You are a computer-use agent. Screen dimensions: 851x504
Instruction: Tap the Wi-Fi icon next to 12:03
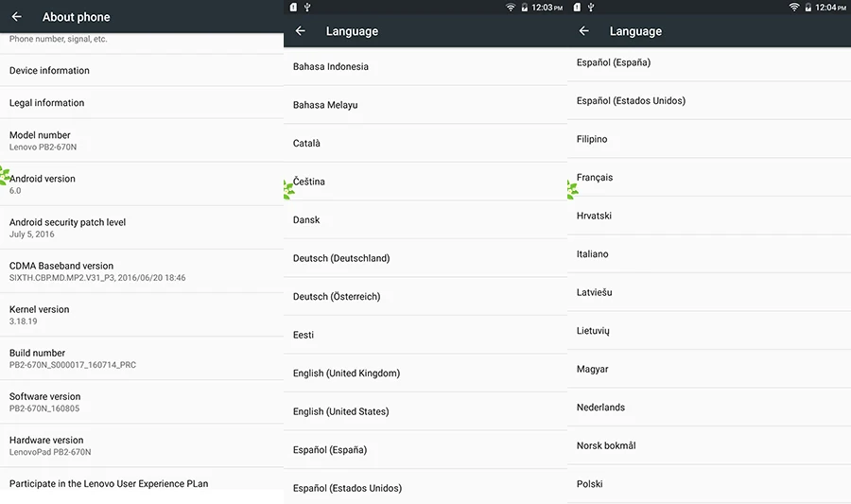(x=511, y=7)
